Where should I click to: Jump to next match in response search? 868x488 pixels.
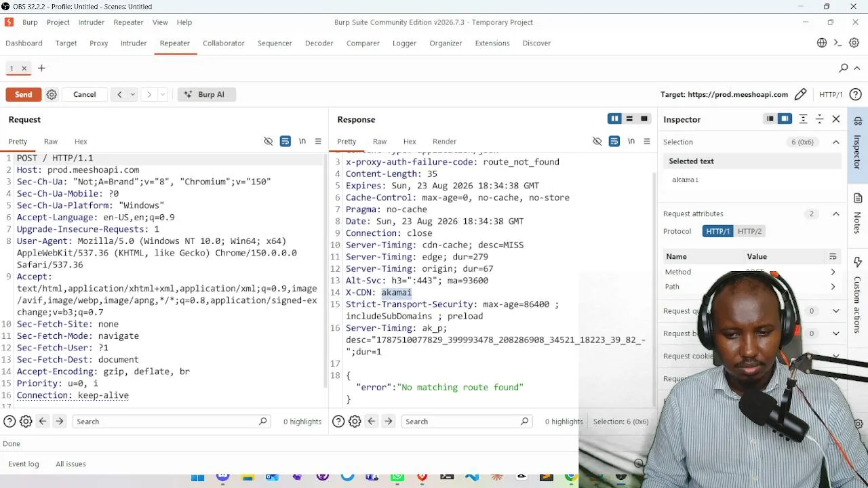coord(389,422)
